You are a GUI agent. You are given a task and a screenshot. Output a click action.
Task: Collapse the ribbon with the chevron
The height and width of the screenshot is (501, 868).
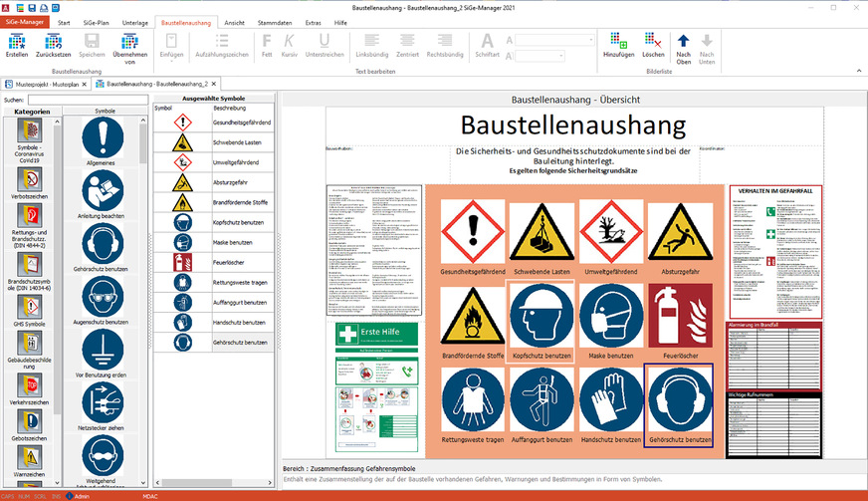[859, 71]
